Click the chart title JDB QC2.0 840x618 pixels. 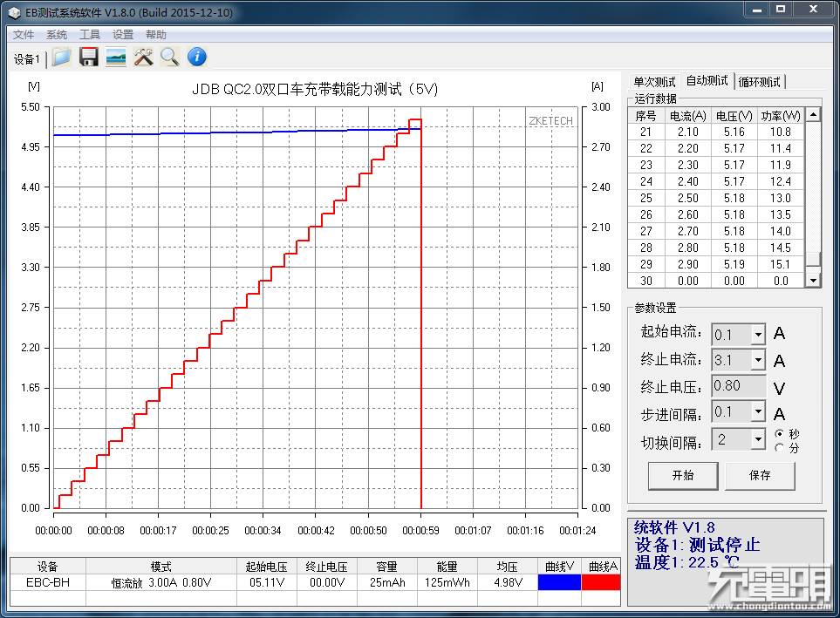coord(315,89)
